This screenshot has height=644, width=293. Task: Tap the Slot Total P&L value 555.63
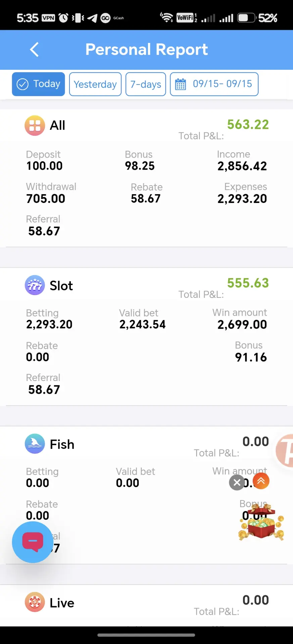tap(248, 283)
